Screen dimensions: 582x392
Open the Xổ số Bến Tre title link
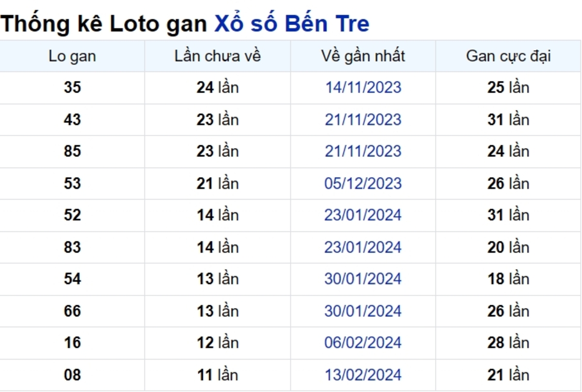[x=291, y=23]
